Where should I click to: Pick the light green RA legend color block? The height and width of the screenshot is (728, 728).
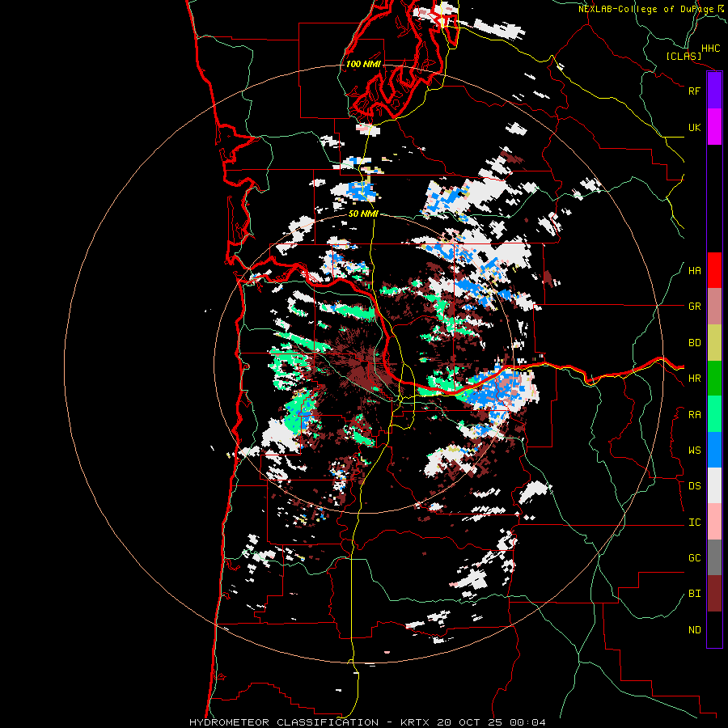tap(714, 414)
